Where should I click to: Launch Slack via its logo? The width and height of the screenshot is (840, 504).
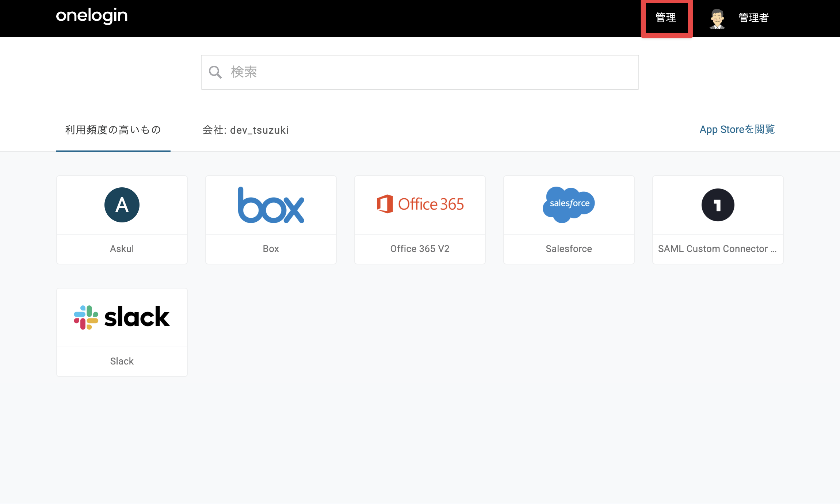pos(122,317)
